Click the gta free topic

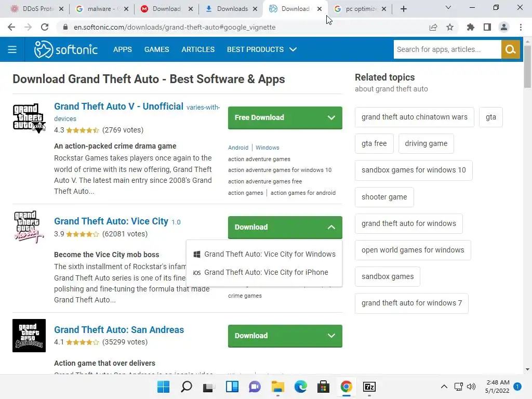374,143
